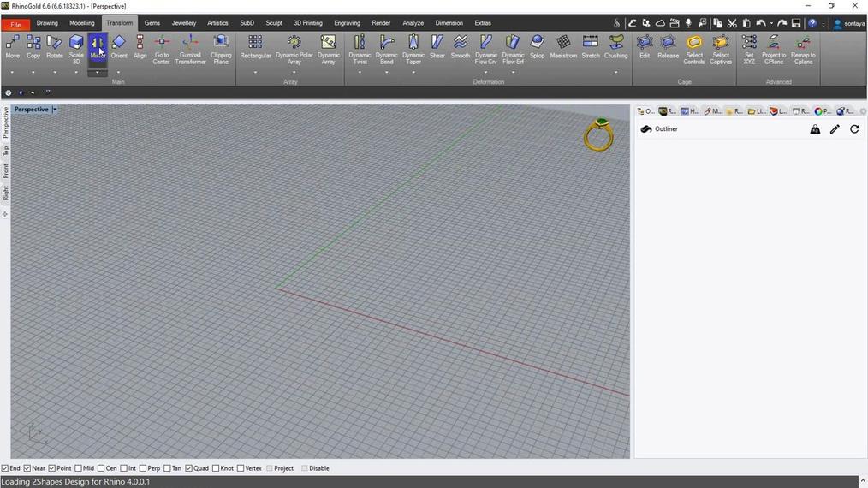Switch to the Jewellery ribbon tab
868x488 pixels.
(x=184, y=23)
